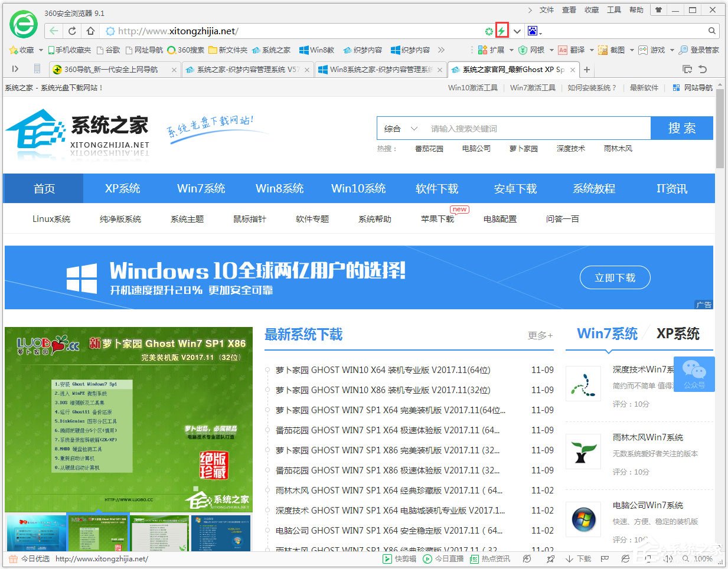Expand the 截图 screenshot dropdown arrow

pyautogui.click(x=632, y=50)
